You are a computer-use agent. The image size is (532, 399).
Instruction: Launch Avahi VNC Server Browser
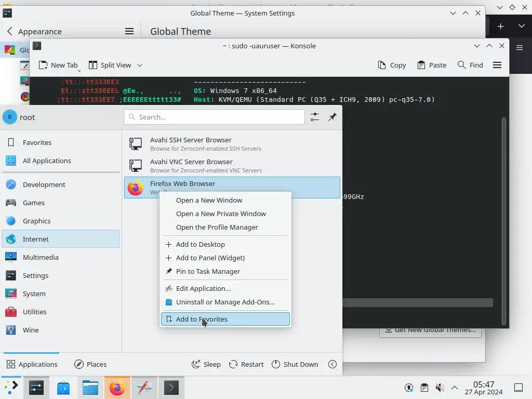[x=232, y=166]
